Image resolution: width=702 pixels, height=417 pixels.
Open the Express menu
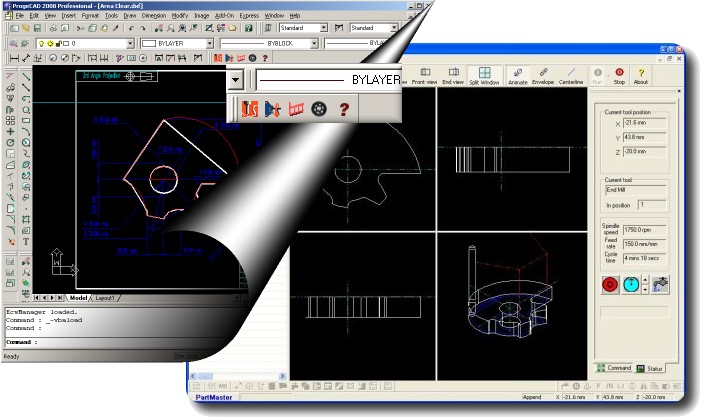click(249, 16)
